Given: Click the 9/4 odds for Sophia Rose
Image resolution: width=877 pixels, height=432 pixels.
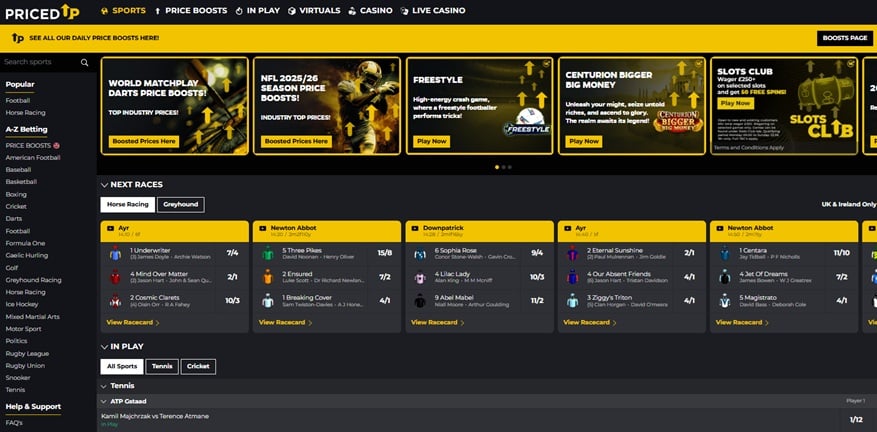Looking at the screenshot, I should [x=537, y=253].
